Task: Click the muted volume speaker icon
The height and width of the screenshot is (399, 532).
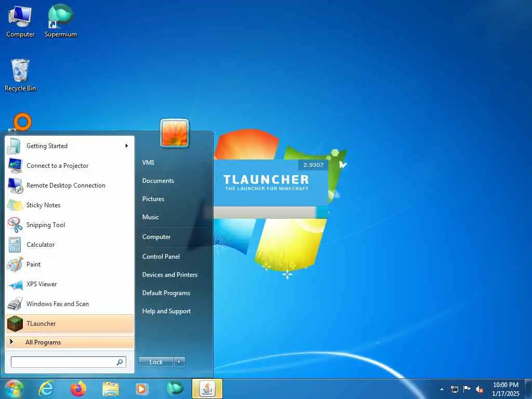Action: click(480, 389)
